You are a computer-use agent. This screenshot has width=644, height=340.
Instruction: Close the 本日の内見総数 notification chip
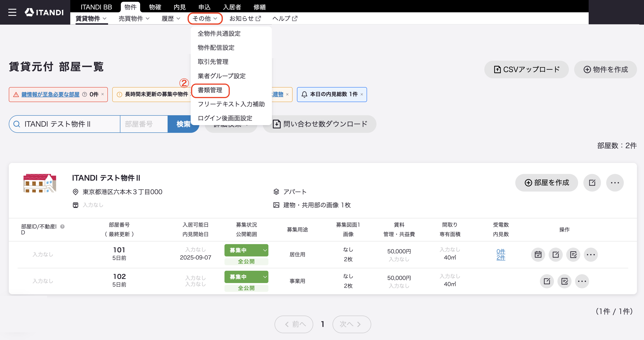[x=362, y=94]
